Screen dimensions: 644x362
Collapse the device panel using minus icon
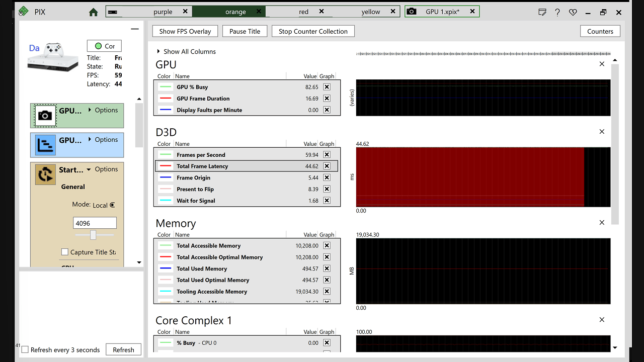coord(135,29)
